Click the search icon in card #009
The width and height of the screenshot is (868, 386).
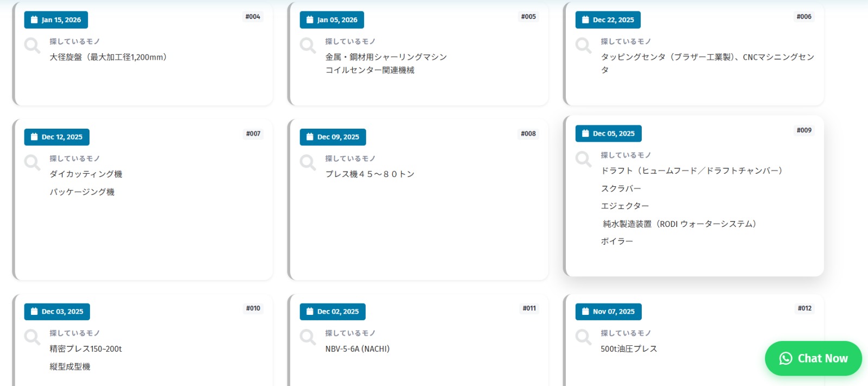coord(583,159)
